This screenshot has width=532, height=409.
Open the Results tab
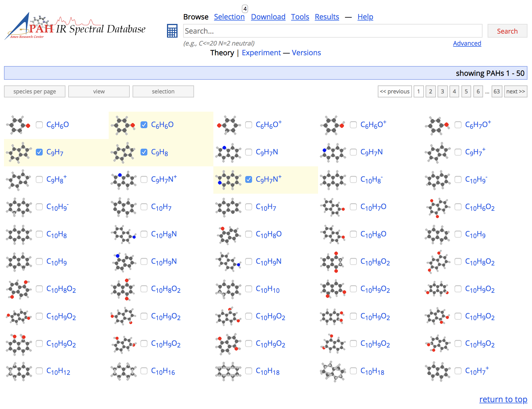coord(327,17)
